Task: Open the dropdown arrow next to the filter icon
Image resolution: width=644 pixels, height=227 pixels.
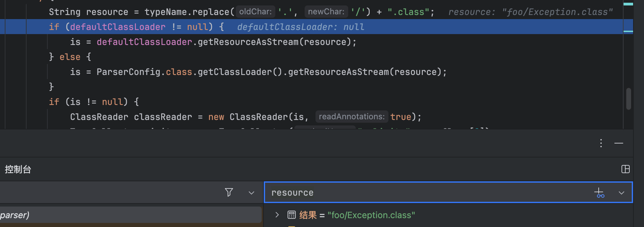Action: (251, 193)
